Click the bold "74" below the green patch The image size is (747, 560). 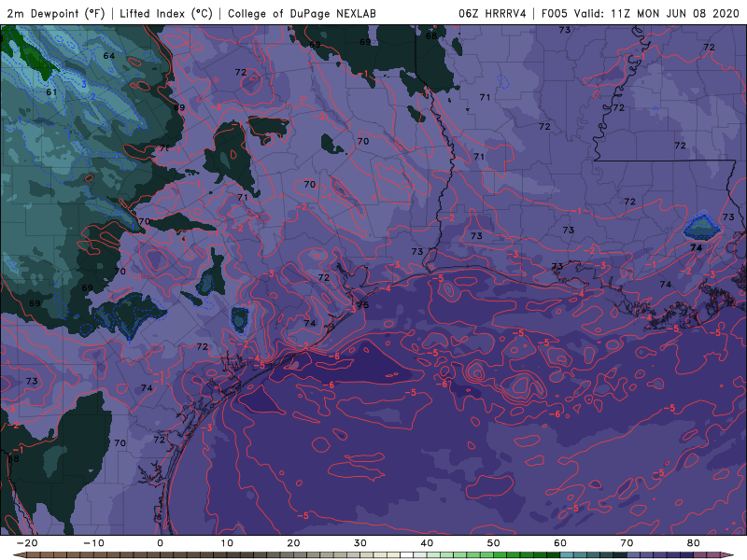tap(696, 247)
